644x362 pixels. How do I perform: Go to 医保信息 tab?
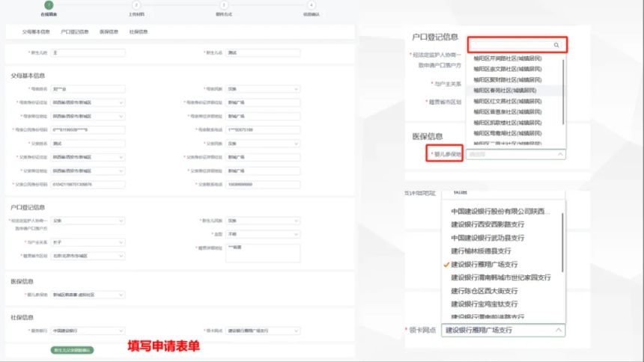(109, 32)
